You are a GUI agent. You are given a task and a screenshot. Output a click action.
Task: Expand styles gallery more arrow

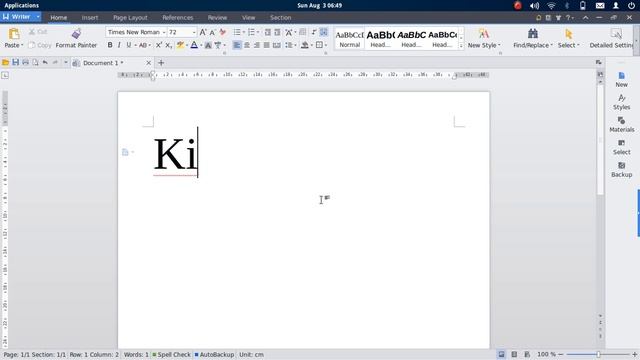(x=461, y=46)
